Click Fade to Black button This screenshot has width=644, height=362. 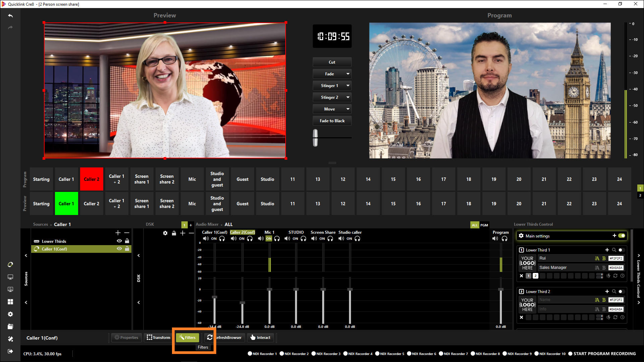click(332, 121)
